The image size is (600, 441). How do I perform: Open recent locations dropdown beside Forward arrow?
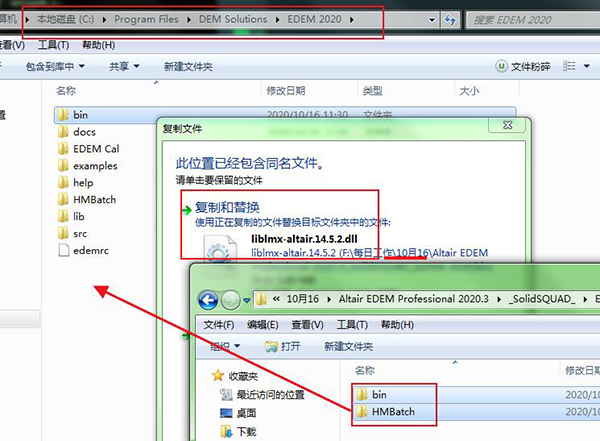click(247, 301)
